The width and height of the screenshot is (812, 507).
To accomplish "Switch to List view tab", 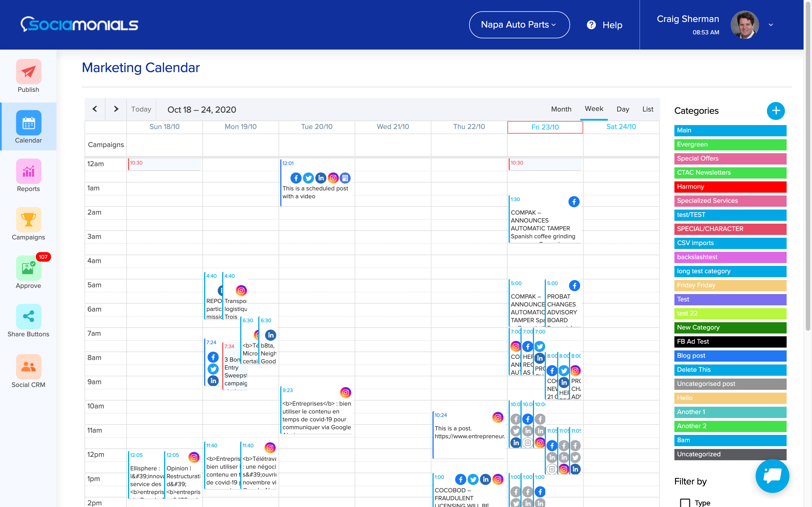I will 648,109.
